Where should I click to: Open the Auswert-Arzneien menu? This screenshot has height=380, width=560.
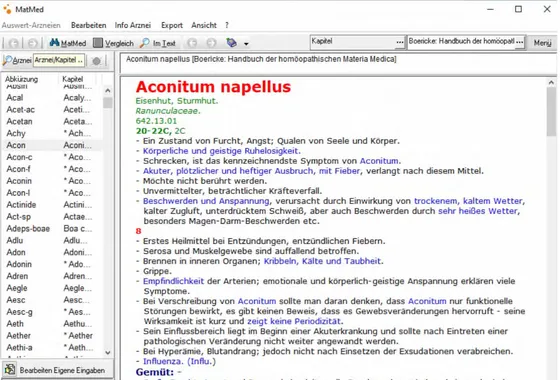pyautogui.click(x=31, y=25)
